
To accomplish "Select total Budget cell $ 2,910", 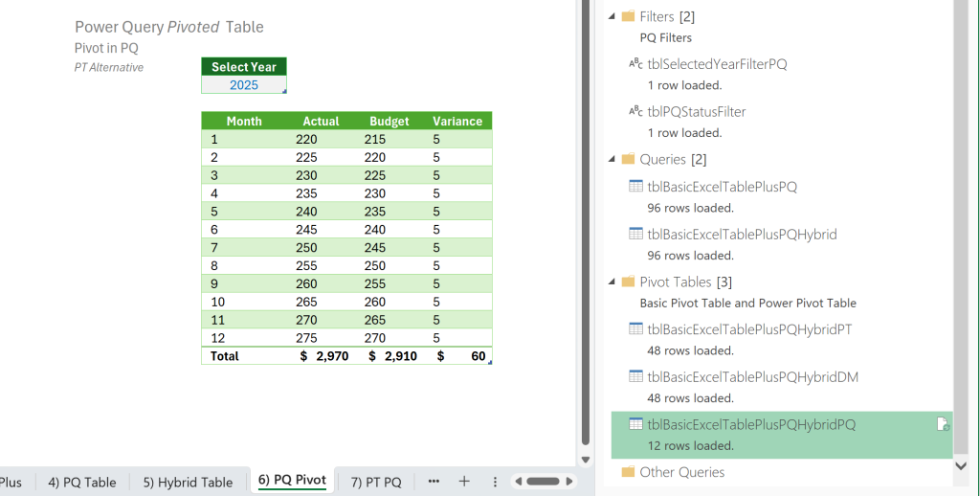I will (x=389, y=356).
